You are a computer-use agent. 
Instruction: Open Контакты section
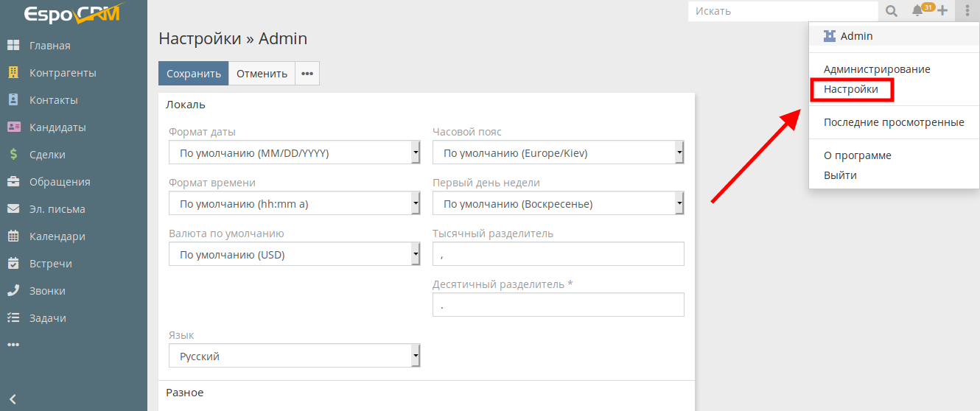click(x=54, y=100)
